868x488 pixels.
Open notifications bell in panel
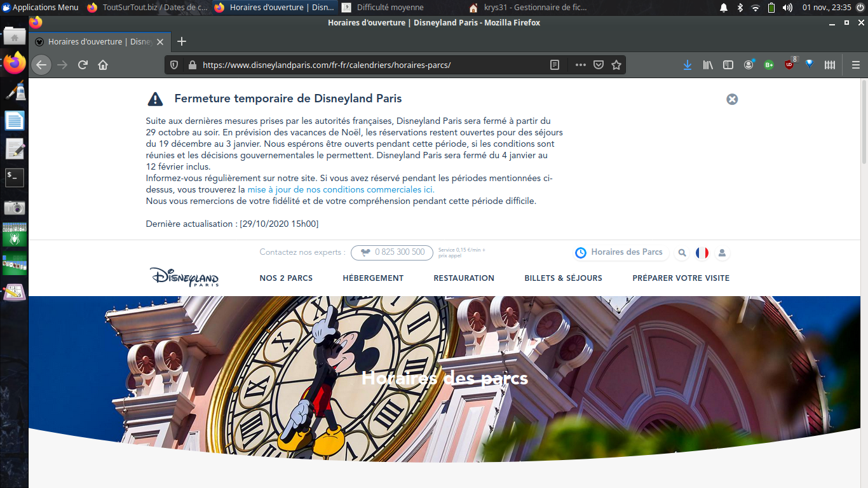[x=724, y=8]
